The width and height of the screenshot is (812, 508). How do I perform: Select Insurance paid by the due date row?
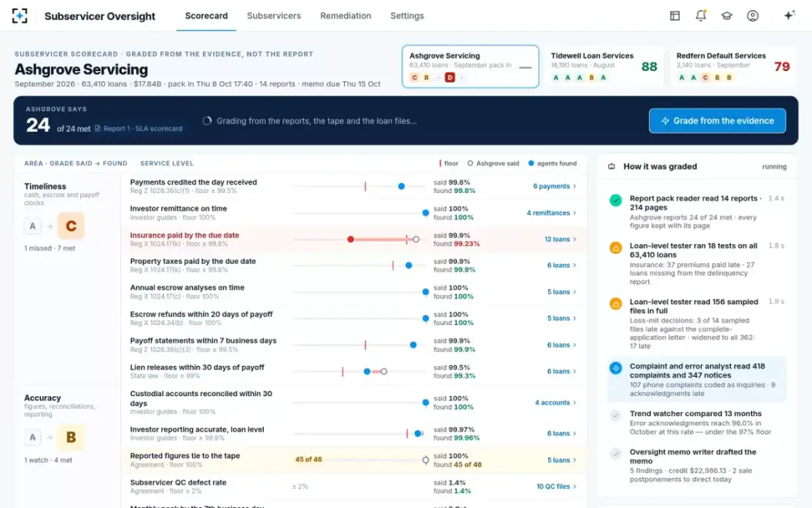(x=354, y=239)
